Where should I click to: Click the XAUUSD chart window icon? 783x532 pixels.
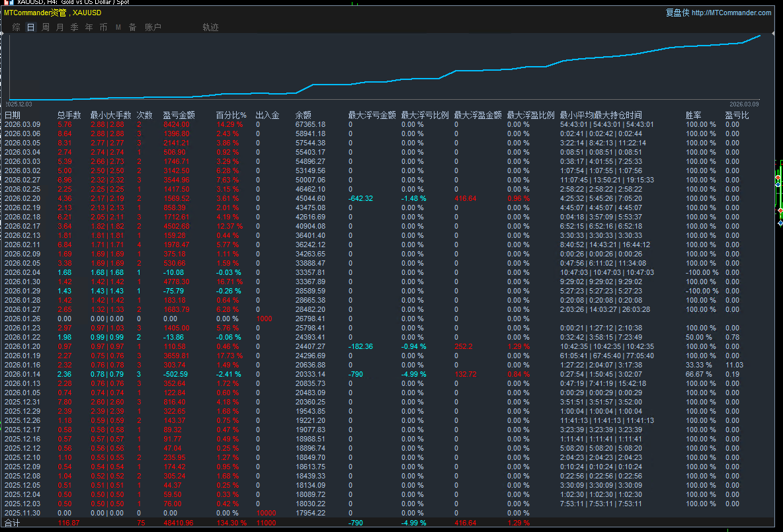[x=5, y=2]
